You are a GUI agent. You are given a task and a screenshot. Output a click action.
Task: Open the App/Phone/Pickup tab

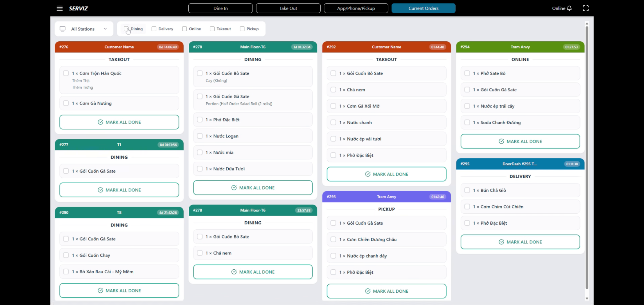[356, 8]
